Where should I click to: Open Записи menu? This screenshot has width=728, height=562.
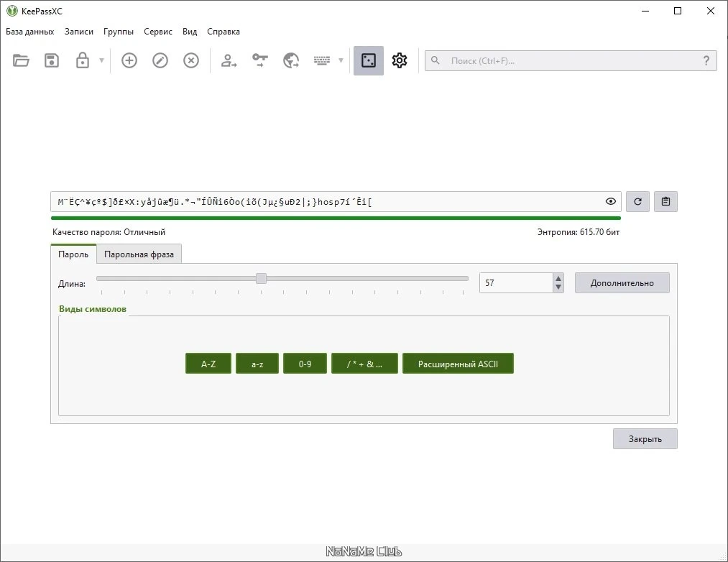coord(79,32)
